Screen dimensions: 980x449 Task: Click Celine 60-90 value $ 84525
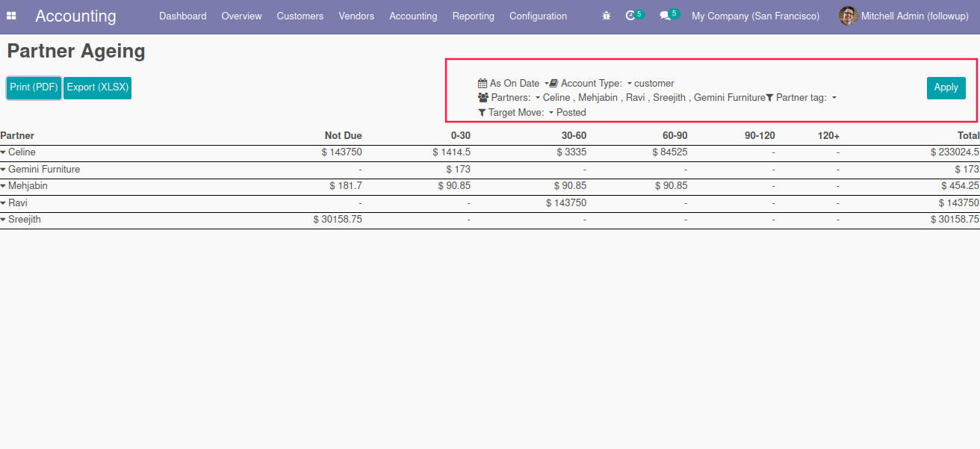coord(671,152)
